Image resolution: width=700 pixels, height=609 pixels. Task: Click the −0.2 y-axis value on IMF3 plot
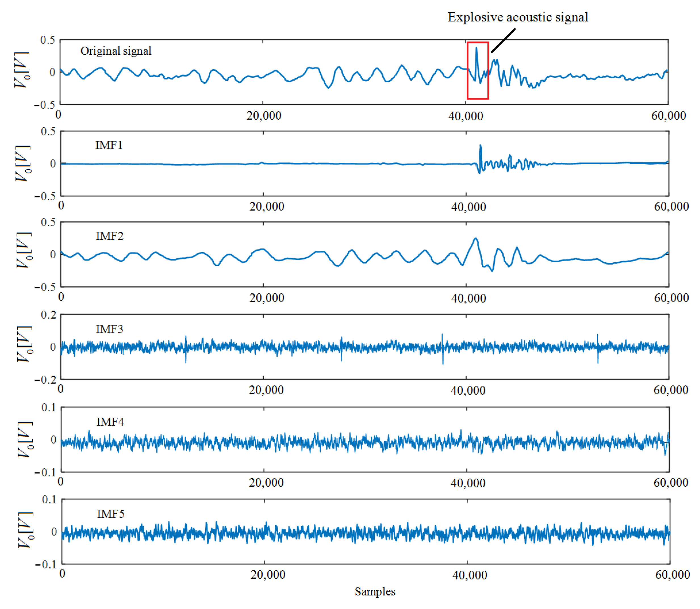pos(45,380)
